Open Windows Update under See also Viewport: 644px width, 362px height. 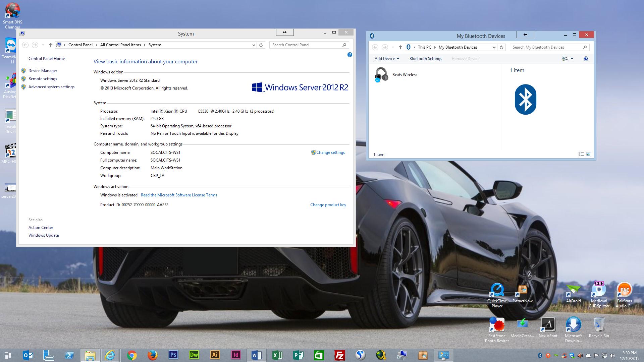[x=44, y=235]
